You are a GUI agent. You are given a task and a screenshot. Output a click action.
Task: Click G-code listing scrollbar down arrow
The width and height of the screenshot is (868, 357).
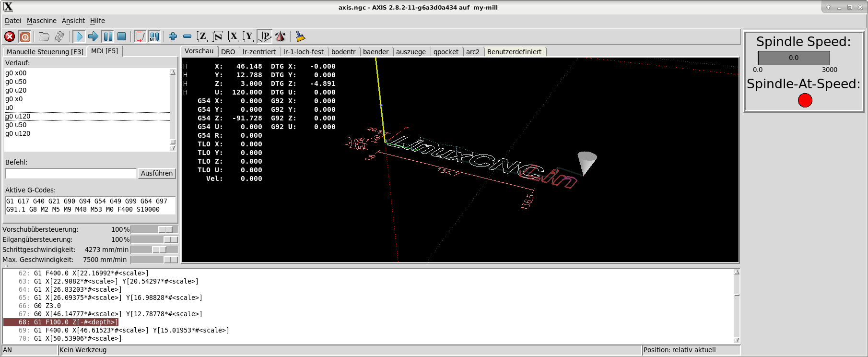pos(737,340)
